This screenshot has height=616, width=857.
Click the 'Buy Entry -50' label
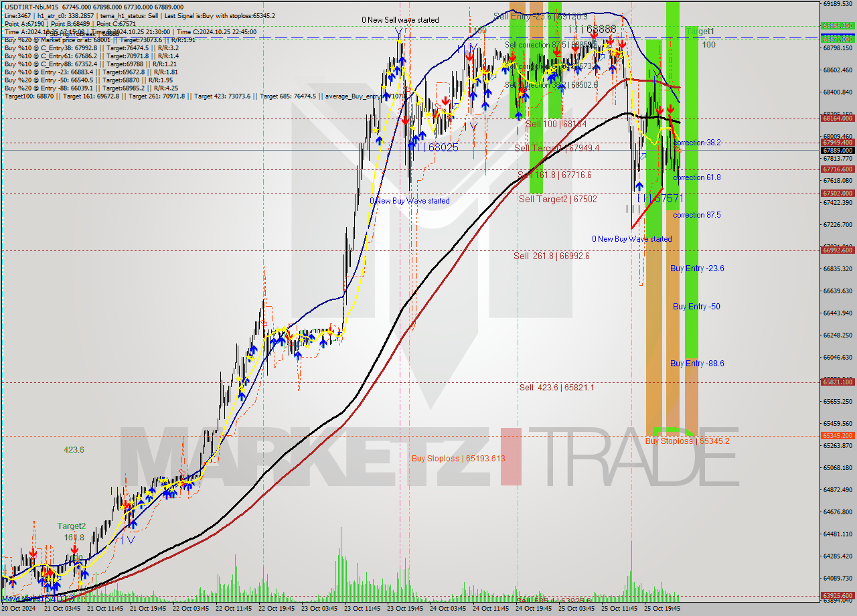pyautogui.click(x=696, y=306)
